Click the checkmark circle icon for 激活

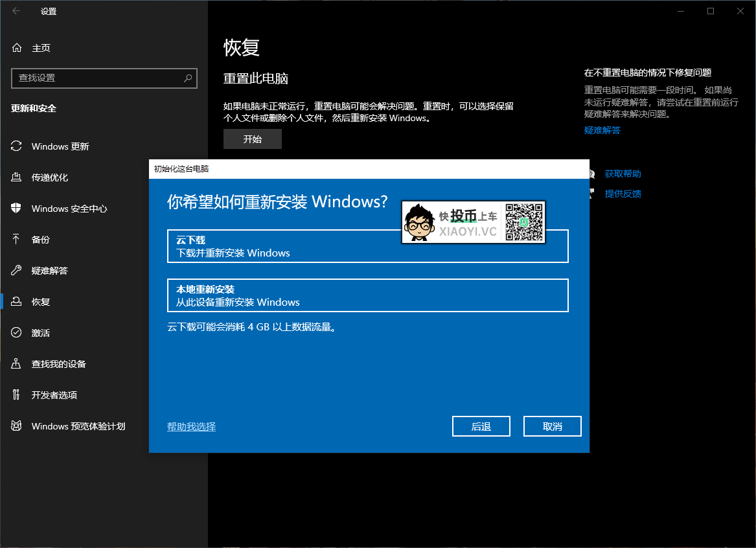tap(16, 332)
